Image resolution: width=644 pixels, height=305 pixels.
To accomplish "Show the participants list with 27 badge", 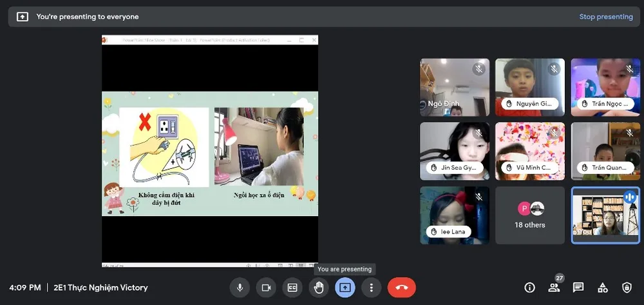I will point(554,288).
